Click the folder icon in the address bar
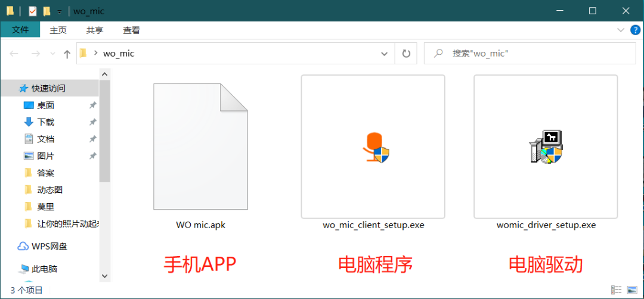 [83, 54]
